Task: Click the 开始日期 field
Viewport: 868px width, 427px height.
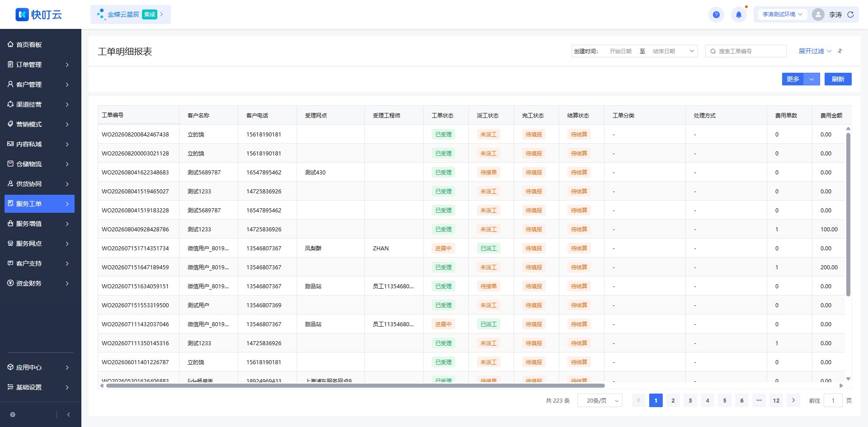Action: coord(620,51)
